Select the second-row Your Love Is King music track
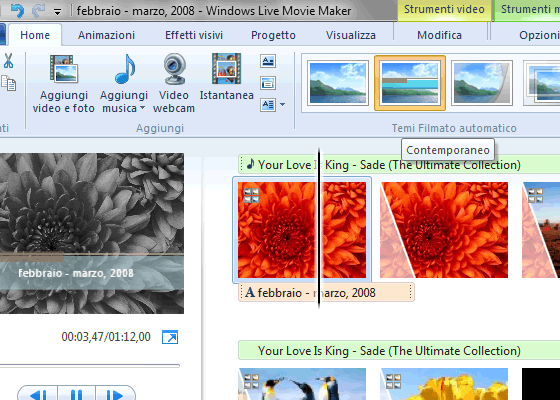This screenshot has height=400, width=560. click(x=399, y=350)
